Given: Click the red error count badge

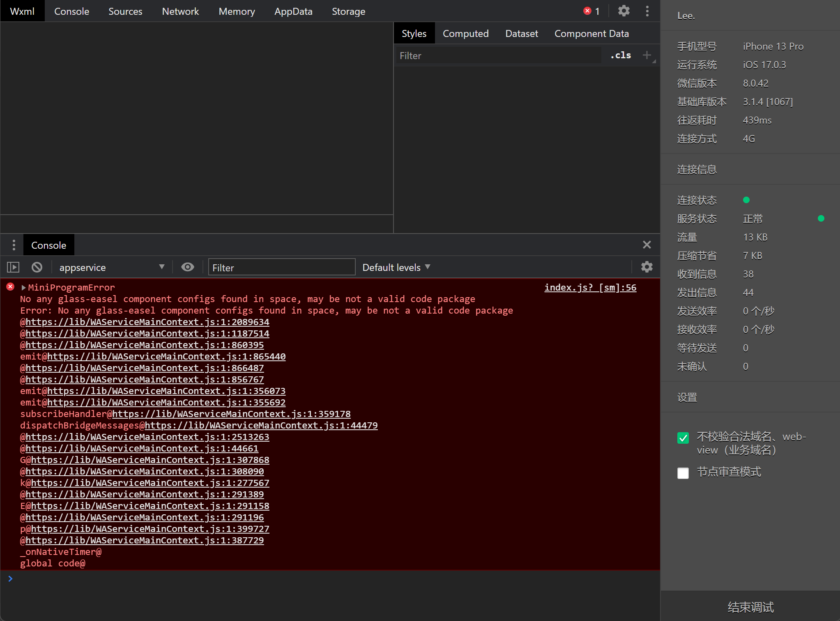Looking at the screenshot, I should (591, 11).
